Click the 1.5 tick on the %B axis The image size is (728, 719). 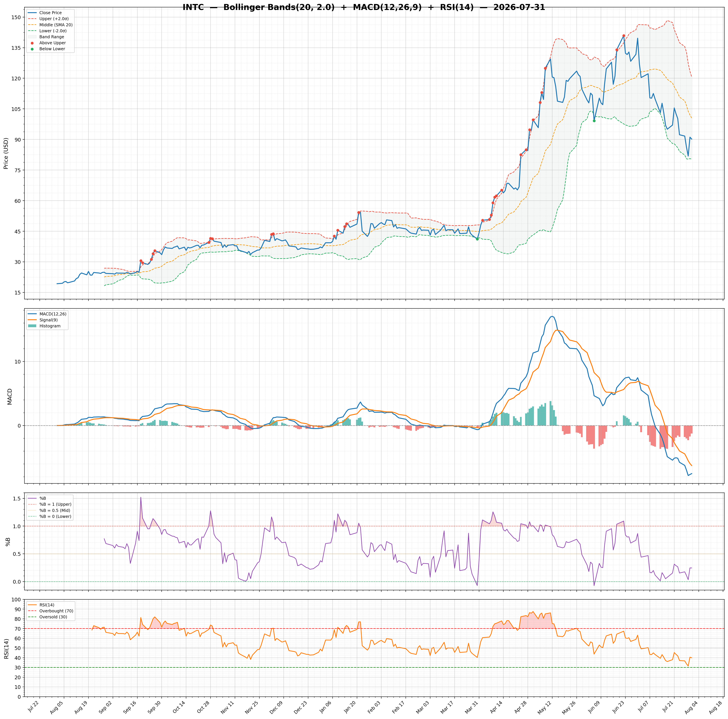click(17, 499)
